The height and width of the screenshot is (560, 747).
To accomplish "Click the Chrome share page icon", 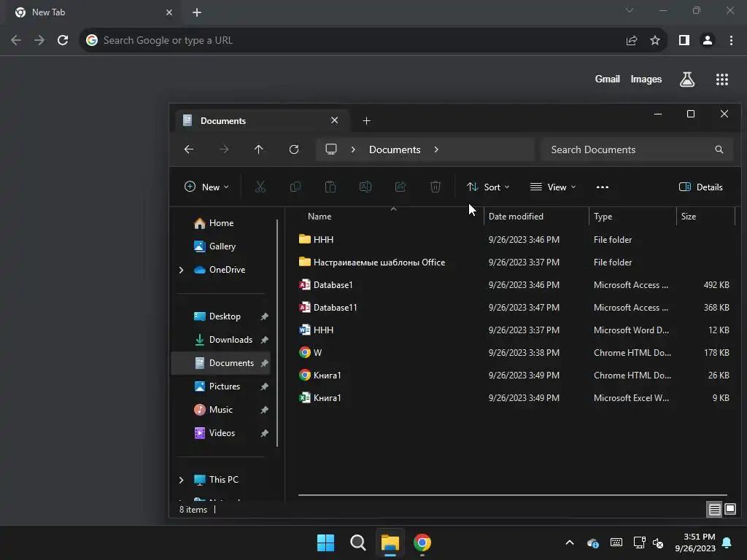I will [632, 41].
